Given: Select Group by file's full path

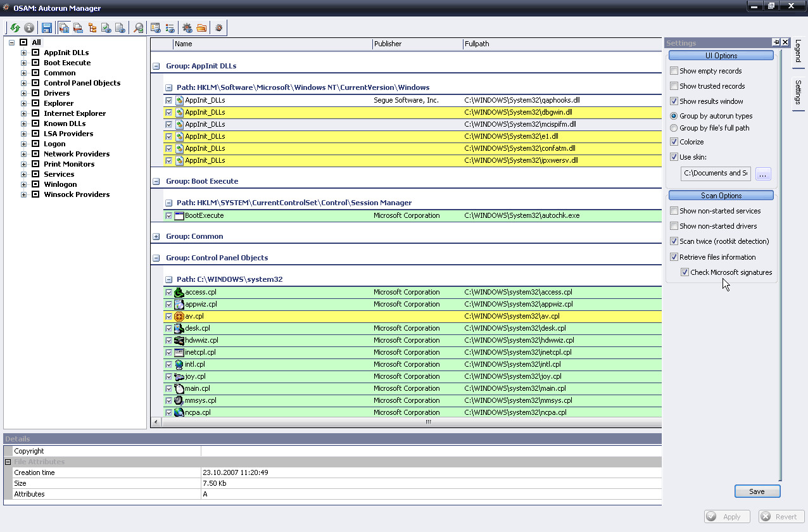Looking at the screenshot, I should [x=674, y=128].
